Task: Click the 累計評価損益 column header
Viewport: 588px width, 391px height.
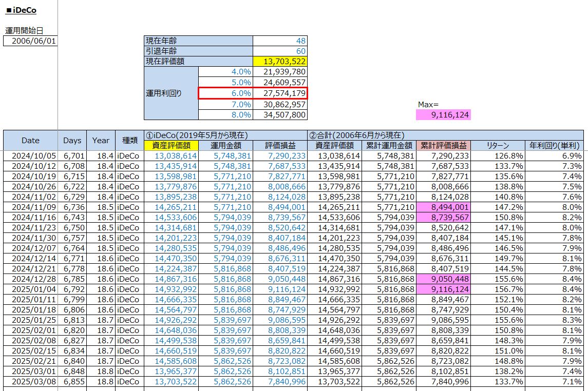Action: point(443,146)
